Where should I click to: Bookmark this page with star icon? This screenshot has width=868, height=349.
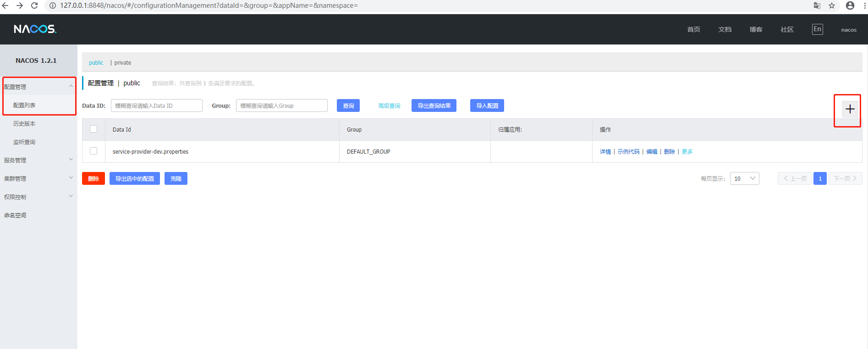[x=832, y=6]
